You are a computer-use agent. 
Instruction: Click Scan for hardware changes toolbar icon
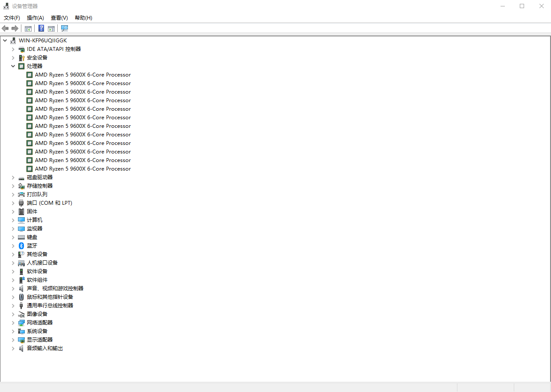pos(65,28)
